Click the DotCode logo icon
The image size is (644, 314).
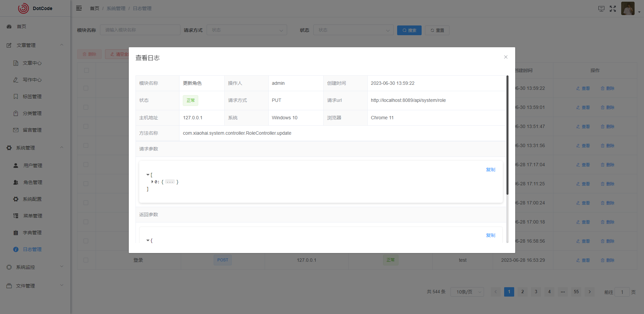point(23,8)
